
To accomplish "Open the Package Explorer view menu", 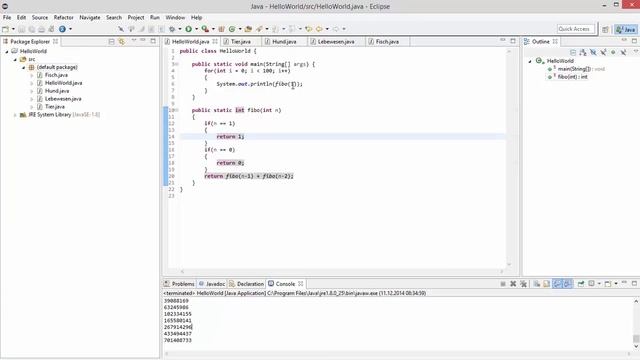I will click(133, 41).
